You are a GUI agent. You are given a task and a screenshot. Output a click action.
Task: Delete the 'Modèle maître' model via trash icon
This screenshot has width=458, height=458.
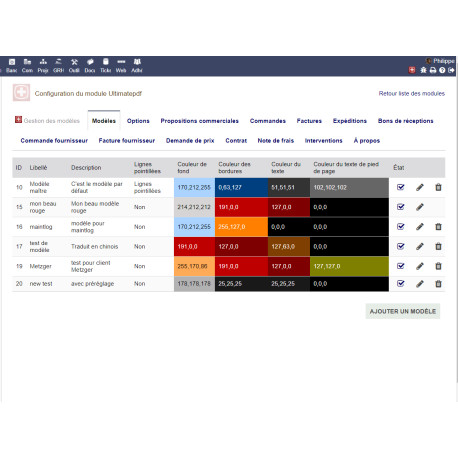coord(438,187)
